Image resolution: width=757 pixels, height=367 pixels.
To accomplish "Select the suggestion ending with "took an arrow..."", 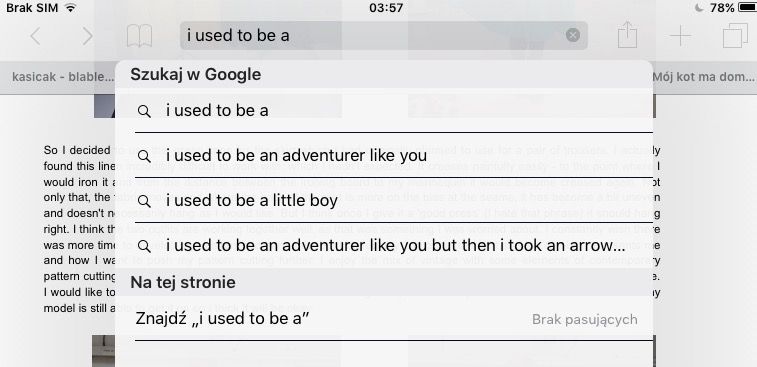I will pos(393,245).
